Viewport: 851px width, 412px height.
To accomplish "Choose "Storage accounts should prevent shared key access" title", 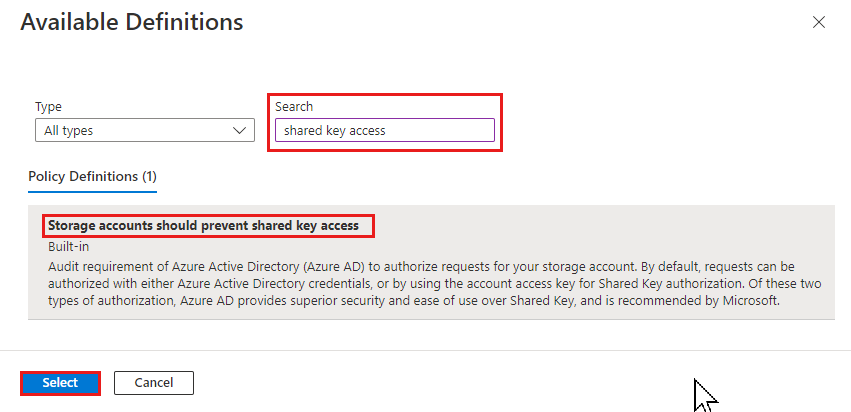I will point(204,225).
